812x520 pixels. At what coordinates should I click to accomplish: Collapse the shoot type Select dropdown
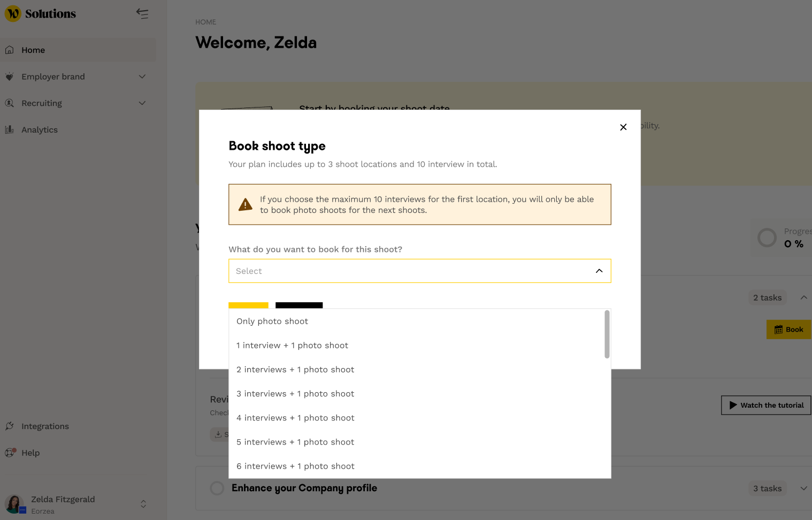pyautogui.click(x=599, y=271)
